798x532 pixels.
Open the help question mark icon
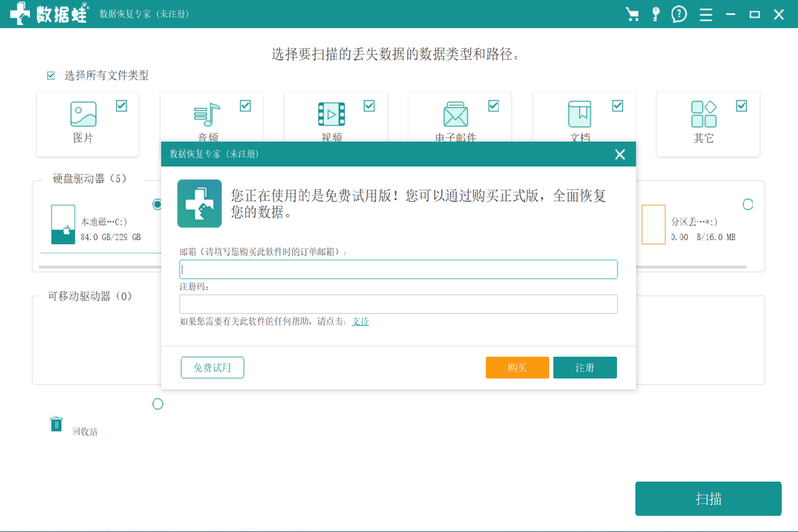(x=678, y=14)
